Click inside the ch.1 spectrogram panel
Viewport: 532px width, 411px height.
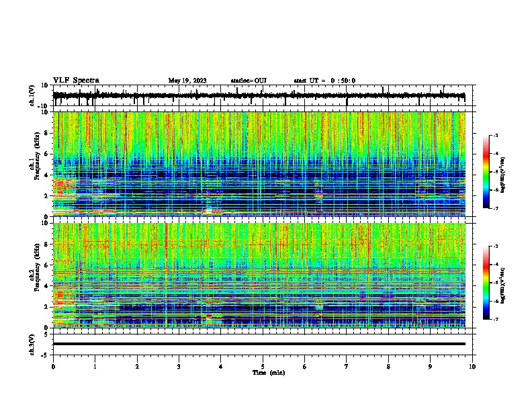[x=259, y=164]
